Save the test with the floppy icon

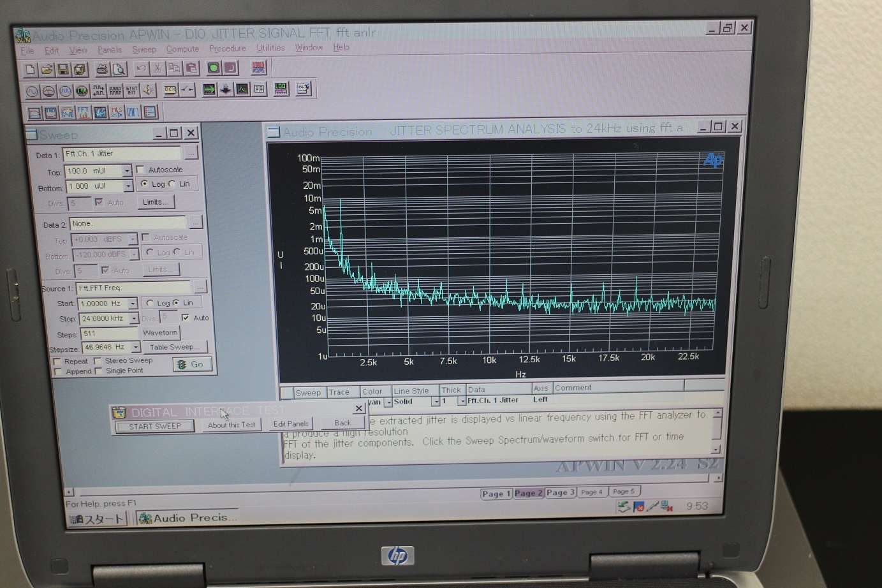(62, 70)
